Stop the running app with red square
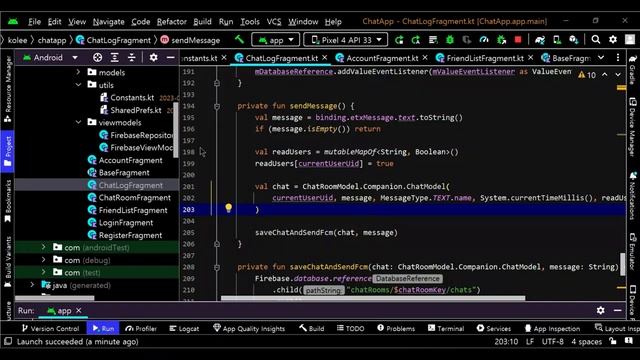Viewport: 640px width, 360px height. click(x=518, y=40)
